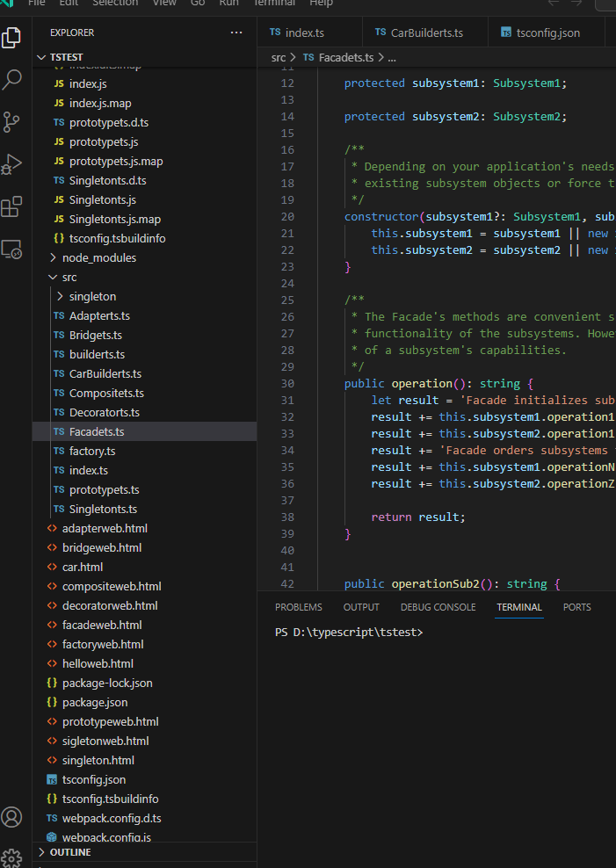Select the DEBUG CONSOLE panel tab
The height and width of the screenshot is (868, 616).
(x=438, y=607)
